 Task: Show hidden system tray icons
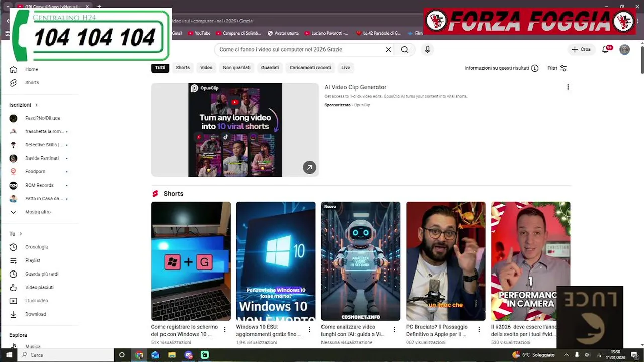(x=566, y=355)
